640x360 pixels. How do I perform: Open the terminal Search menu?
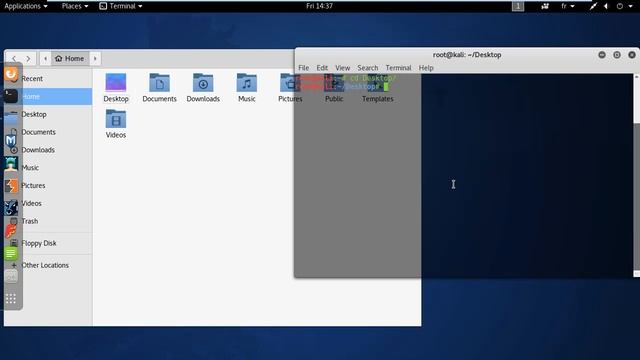(x=368, y=68)
